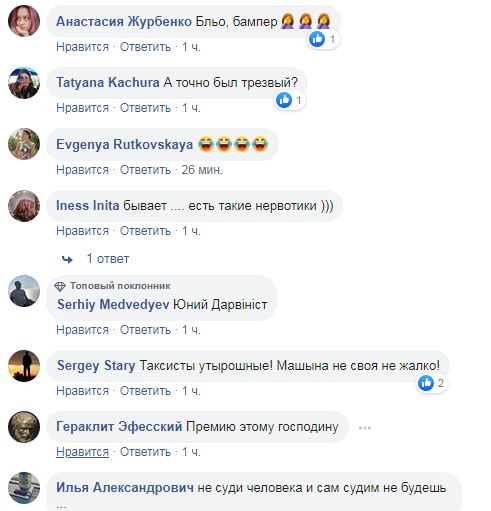The image size is (491, 511).
Task: Open Iness Inita's profile name link
Action: pos(87,205)
